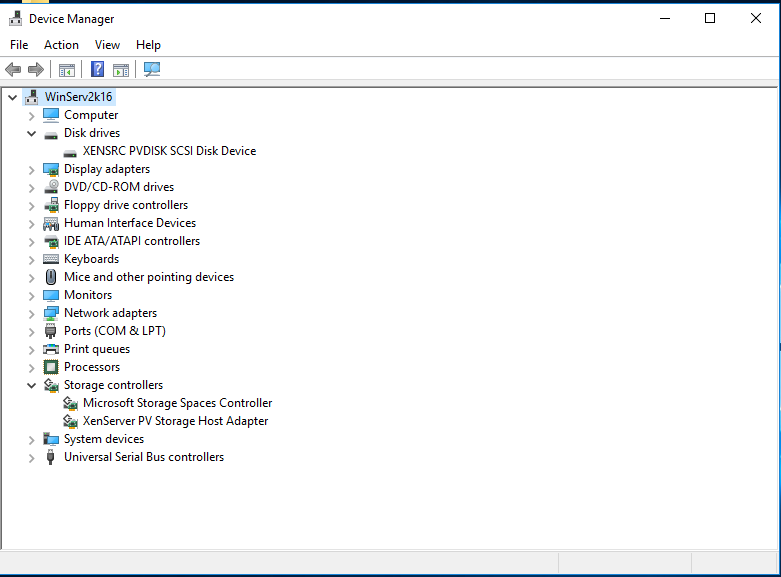The height and width of the screenshot is (577, 781).
Task: Click the DVD/CD-ROM drives disc icon
Action: click(51, 187)
